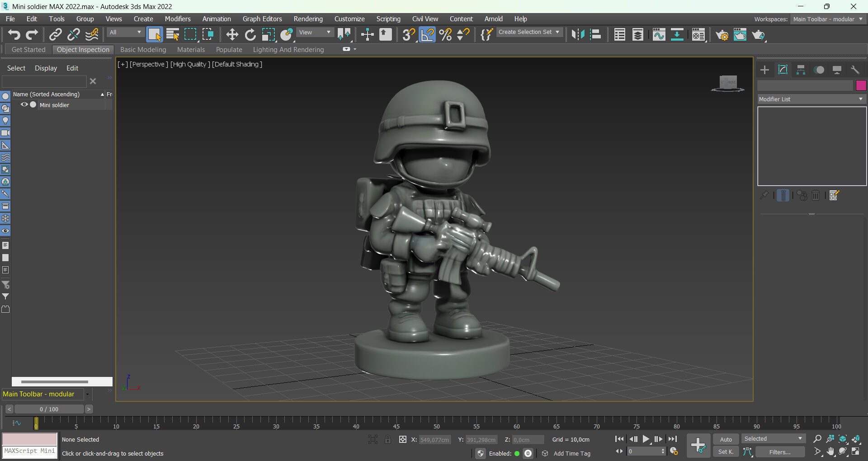Choose the Rectangular Selection Region icon
The width and height of the screenshot is (868, 461).
[190, 35]
